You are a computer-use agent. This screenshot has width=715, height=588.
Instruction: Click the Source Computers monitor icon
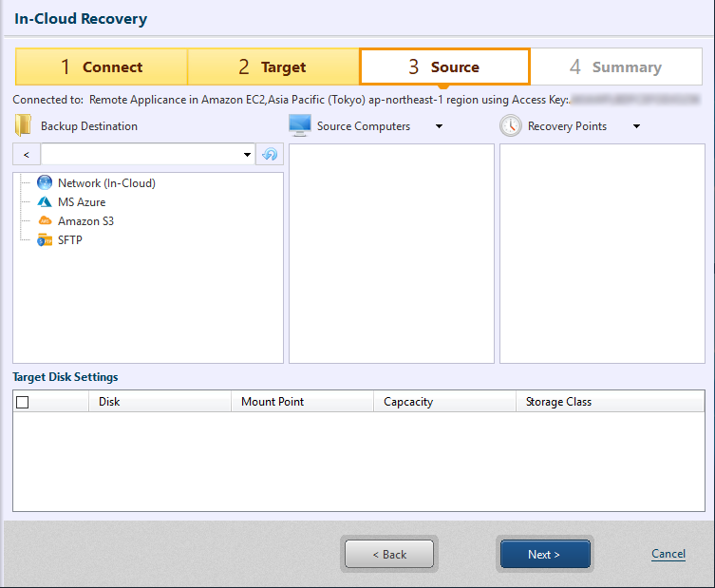point(300,125)
